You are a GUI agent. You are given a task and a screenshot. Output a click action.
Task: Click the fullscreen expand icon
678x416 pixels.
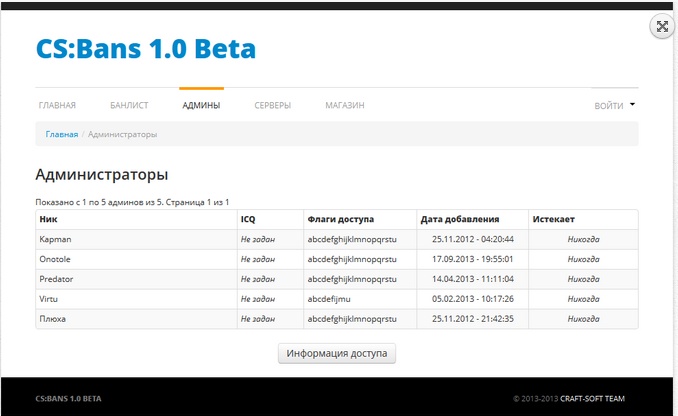(662, 26)
